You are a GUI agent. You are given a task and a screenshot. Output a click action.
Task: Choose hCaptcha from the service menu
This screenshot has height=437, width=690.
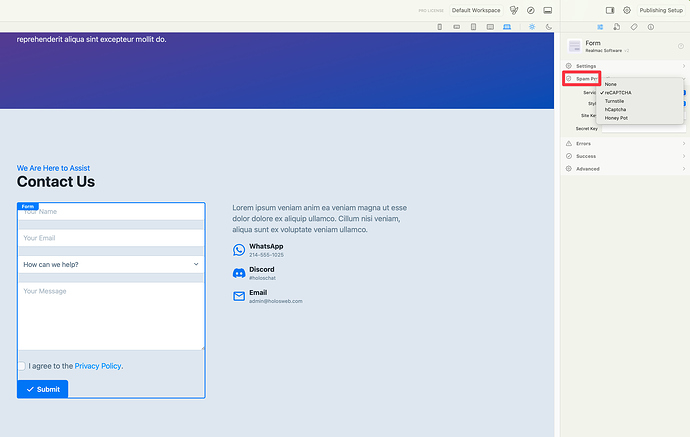639,110
